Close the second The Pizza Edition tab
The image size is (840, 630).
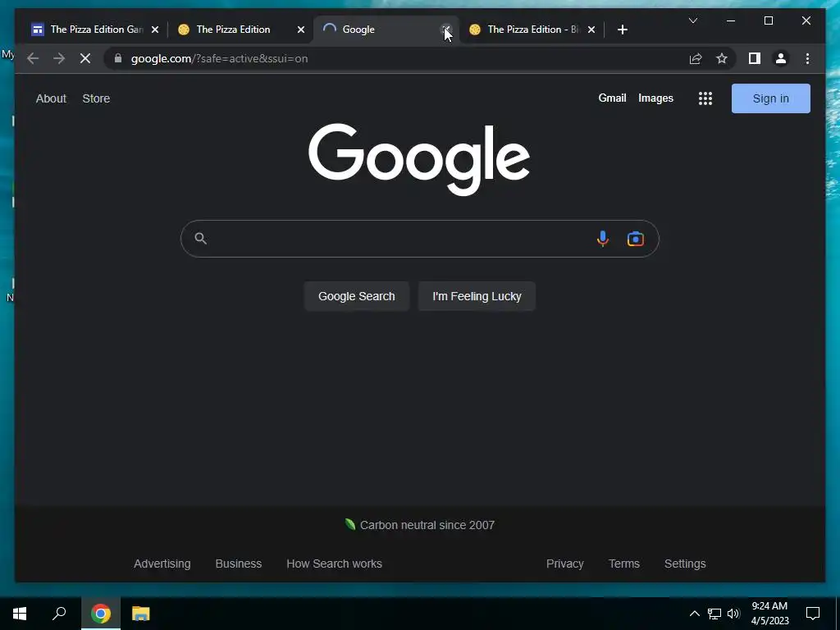[x=301, y=30]
